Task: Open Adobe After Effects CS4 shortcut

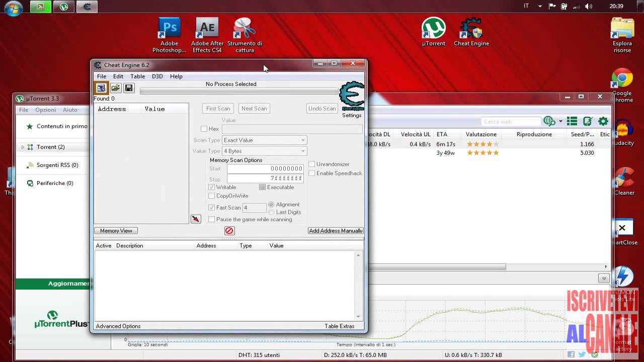Action: click(207, 35)
